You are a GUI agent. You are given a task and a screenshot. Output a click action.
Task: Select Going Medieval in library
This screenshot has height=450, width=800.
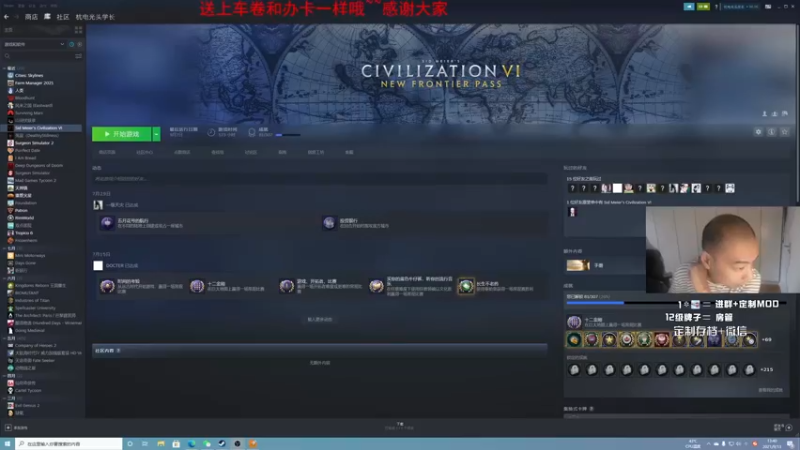[30, 330]
